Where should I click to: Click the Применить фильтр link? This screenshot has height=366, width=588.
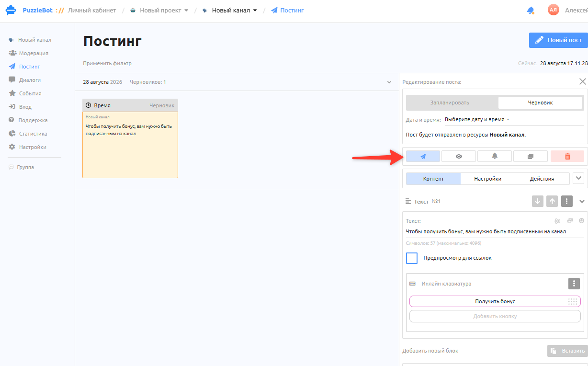pyautogui.click(x=107, y=63)
